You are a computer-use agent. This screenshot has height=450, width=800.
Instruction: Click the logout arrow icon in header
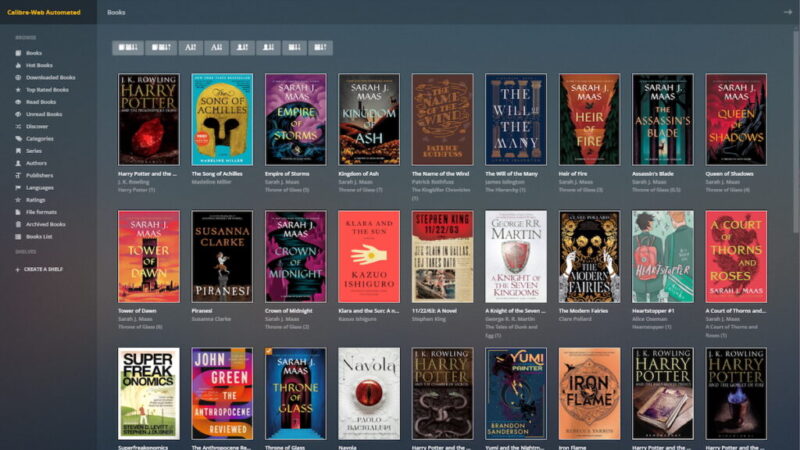pyautogui.click(x=788, y=12)
